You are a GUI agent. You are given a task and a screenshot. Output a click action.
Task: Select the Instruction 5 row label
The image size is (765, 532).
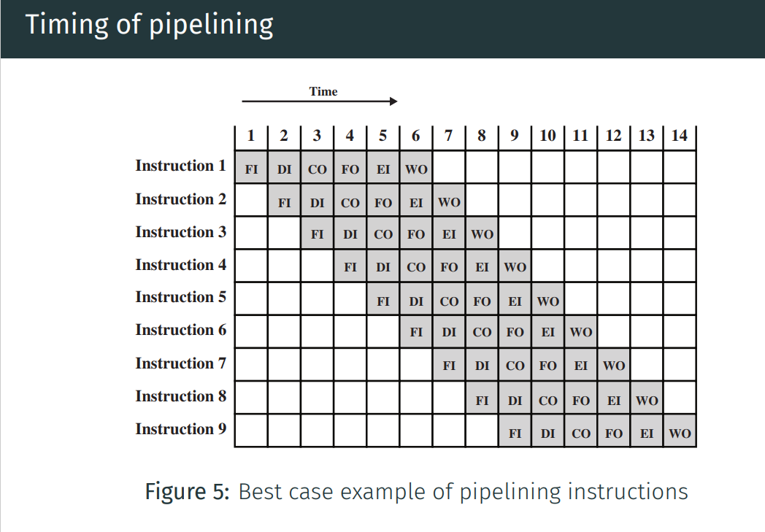[x=180, y=297]
